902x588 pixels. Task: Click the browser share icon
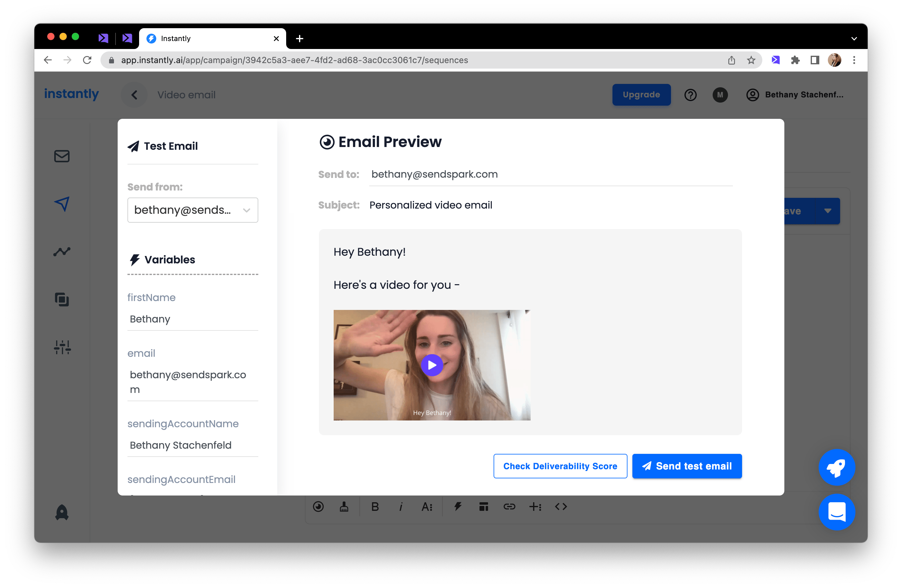(x=731, y=60)
